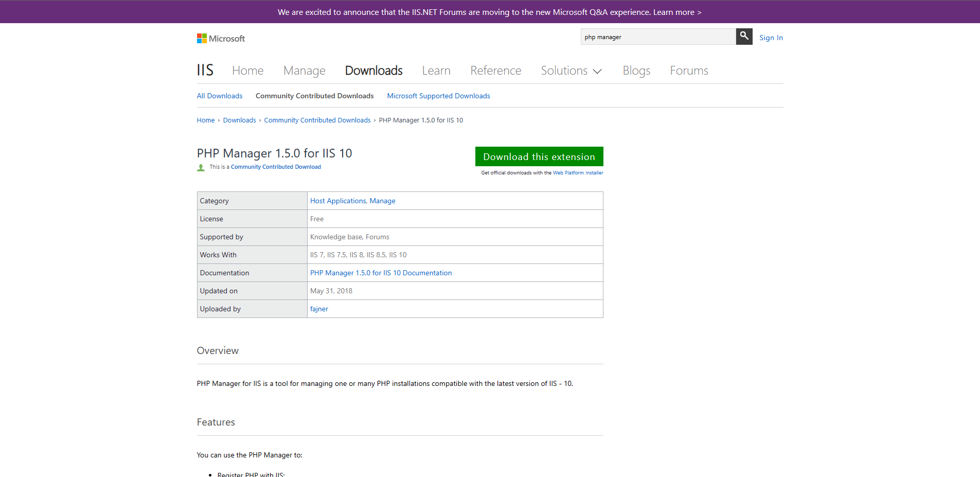Image resolution: width=980 pixels, height=477 pixels.
Task: Click the Uploaded by row label
Action: [220, 309]
